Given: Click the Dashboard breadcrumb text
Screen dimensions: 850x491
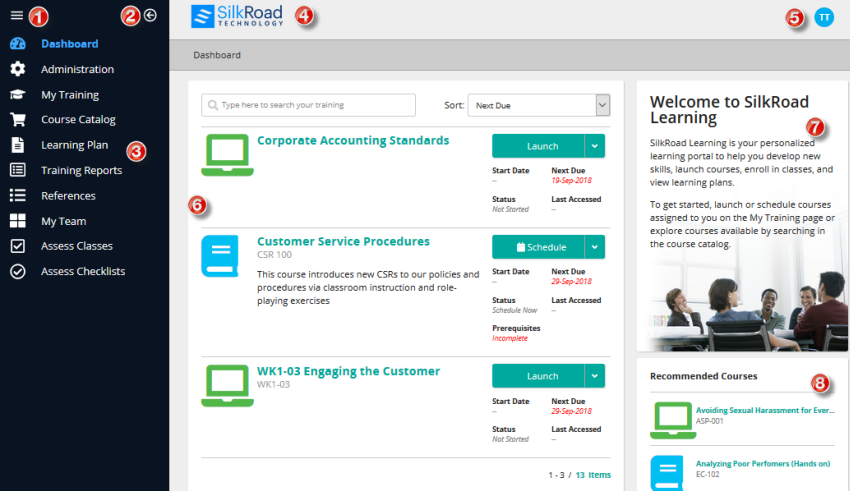Looking at the screenshot, I should (x=217, y=55).
